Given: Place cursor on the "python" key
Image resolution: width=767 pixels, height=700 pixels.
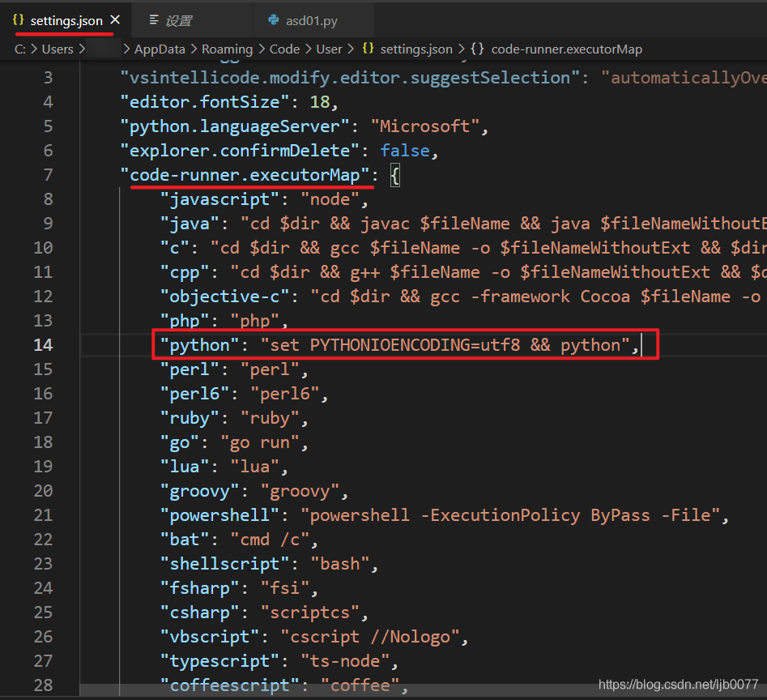Looking at the screenshot, I should 199,345.
